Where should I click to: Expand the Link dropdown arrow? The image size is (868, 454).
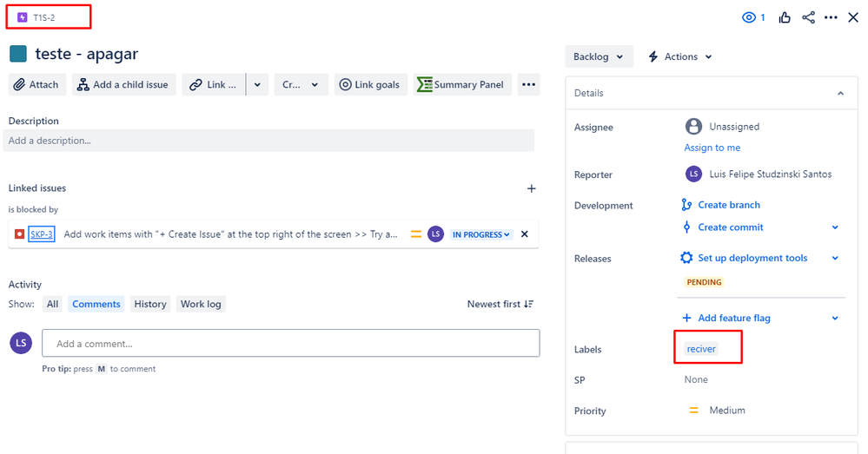257,84
